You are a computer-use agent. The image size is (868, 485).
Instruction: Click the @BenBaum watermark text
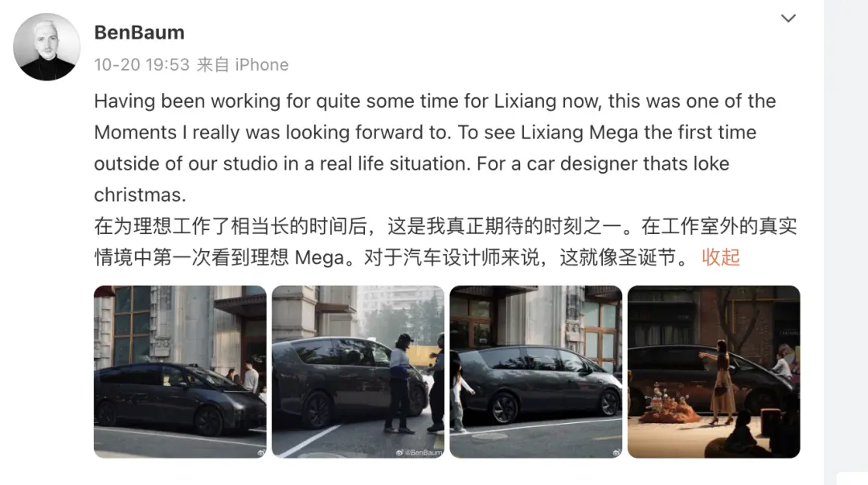point(424,453)
